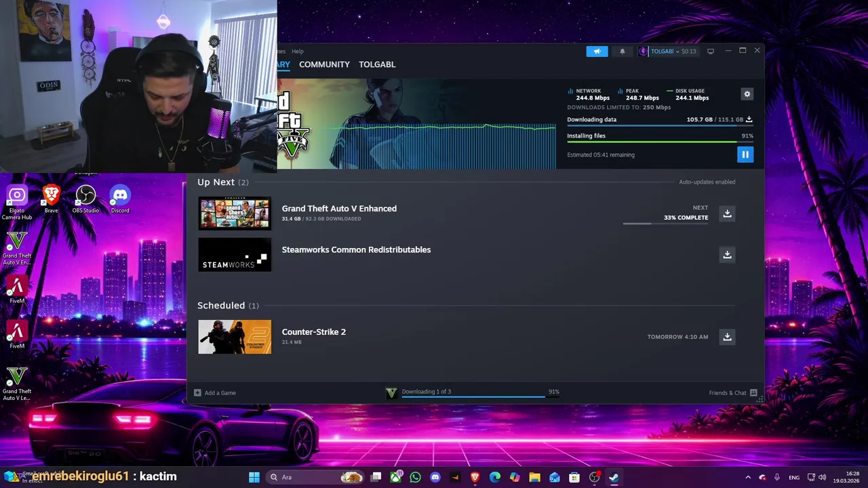Image resolution: width=868 pixels, height=488 pixels.
Task: Click Add a Game button
Action: pos(215,392)
